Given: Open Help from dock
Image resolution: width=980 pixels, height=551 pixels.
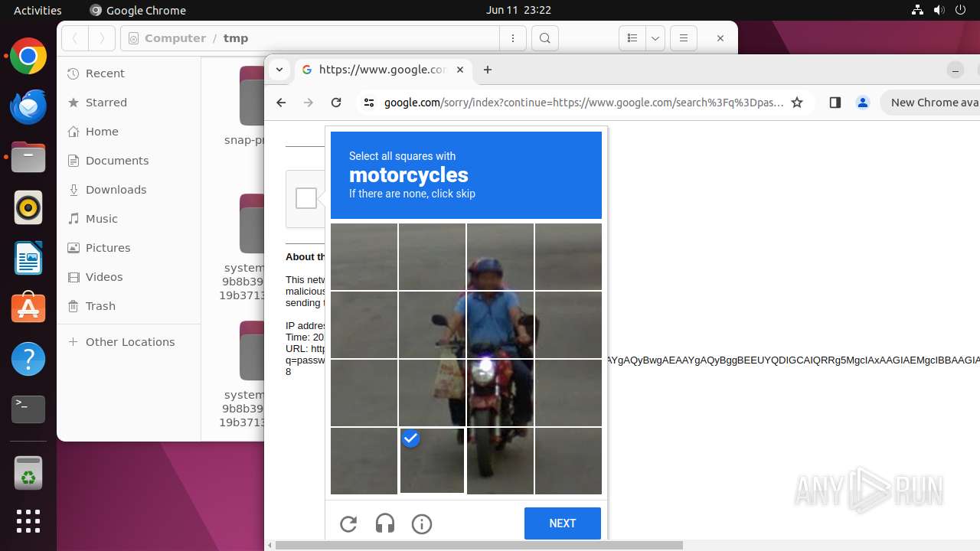Looking at the screenshot, I should [28, 359].
